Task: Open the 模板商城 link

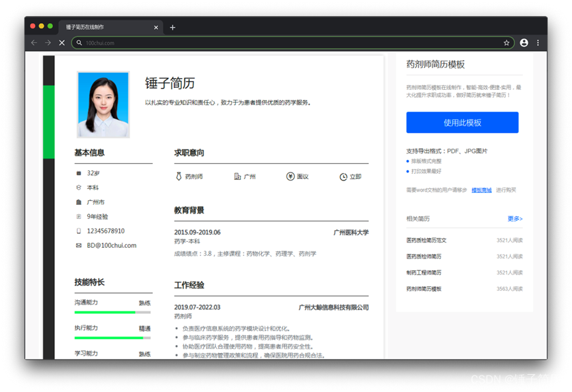Action: tap(481, 190)
